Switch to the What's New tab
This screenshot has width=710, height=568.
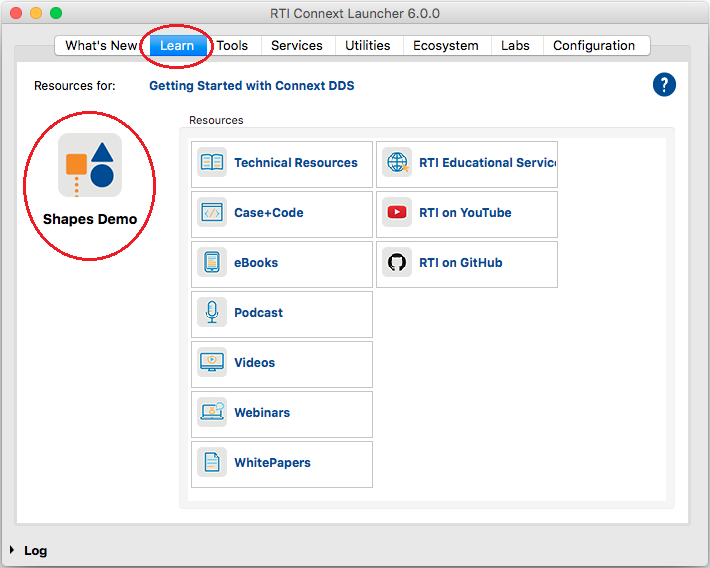pyautogui.click(x=100, y=45)
